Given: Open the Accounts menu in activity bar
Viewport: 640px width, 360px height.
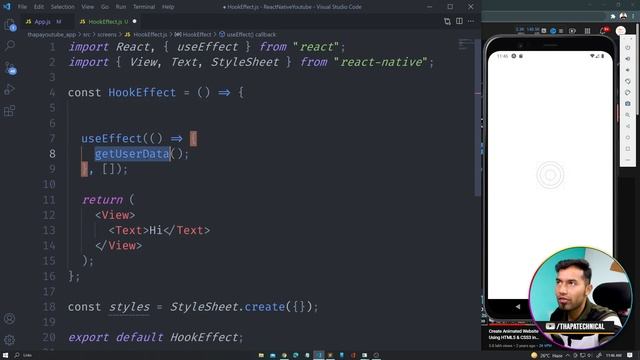Looking at the screenshot, I should pos(10,318).
